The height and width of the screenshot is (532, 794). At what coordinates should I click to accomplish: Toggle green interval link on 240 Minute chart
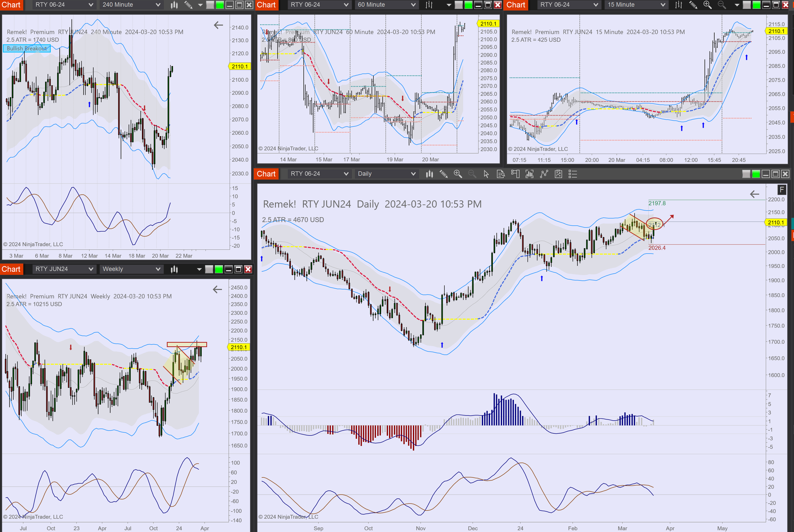click(220, 5)
